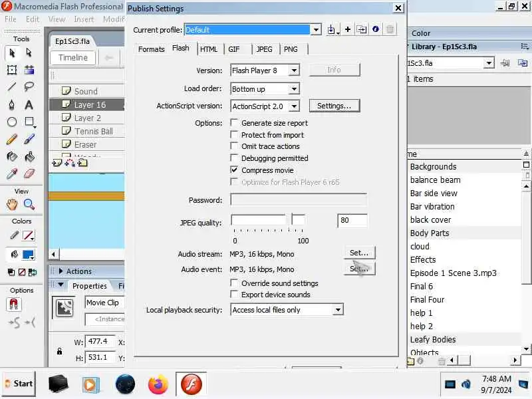Image resolution: width=532 pixels, height=399 pixels.
Task: Enable Override sound settings
Action: [234, 283]
